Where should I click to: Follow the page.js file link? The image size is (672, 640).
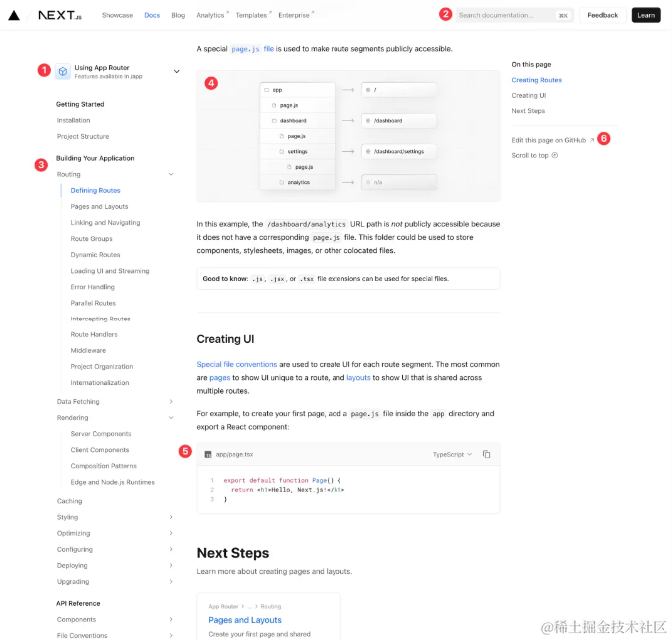252,49
